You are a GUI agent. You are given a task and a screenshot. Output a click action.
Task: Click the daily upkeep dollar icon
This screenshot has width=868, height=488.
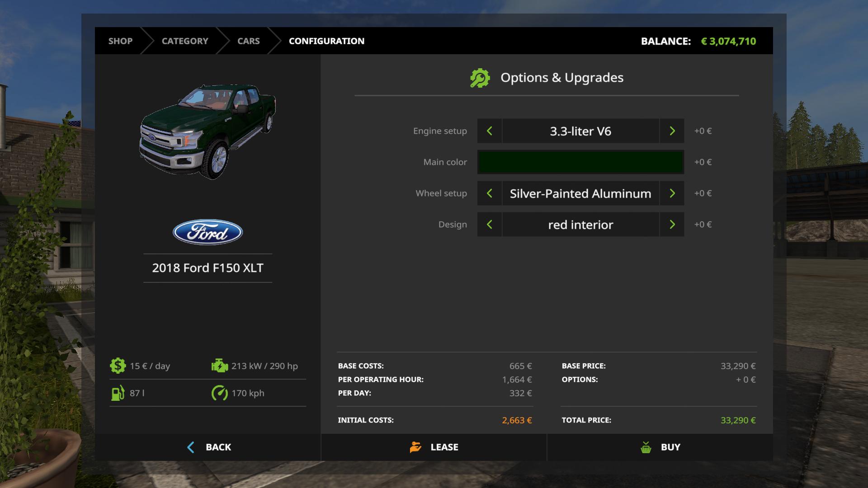pos(118,366)
